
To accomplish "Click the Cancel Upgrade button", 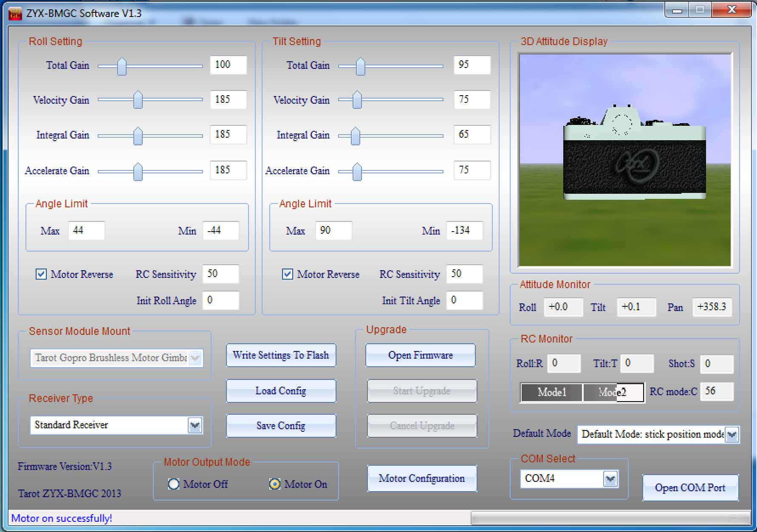I will (x=422, y=426).
